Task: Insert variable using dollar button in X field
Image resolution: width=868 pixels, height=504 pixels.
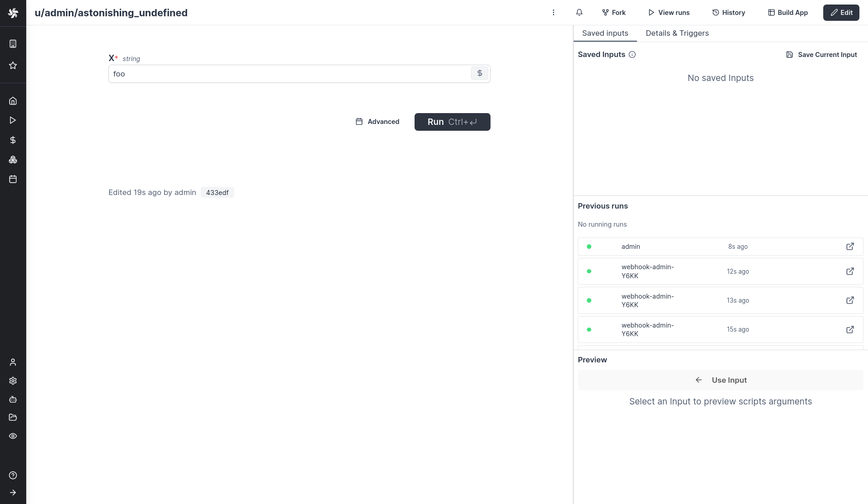Action: (480, 73)
